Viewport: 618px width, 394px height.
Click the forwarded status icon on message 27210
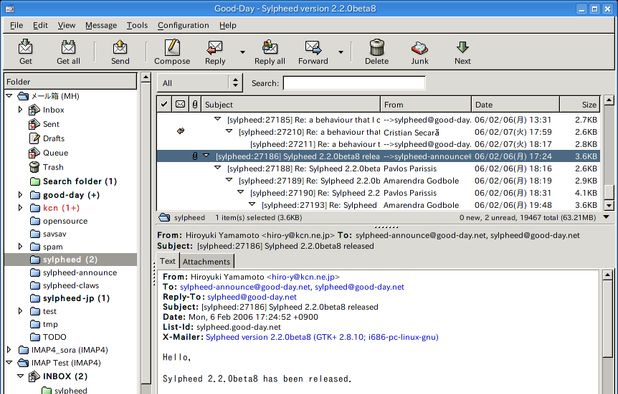(x=181, y=131)
